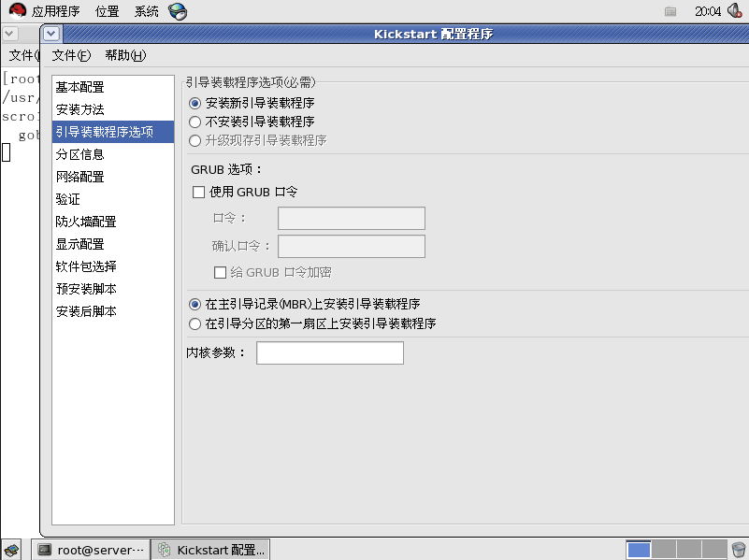Screen dimensions: 749x560
Task: Open the 位置 menu in top panel
Action: coord(107,11)
